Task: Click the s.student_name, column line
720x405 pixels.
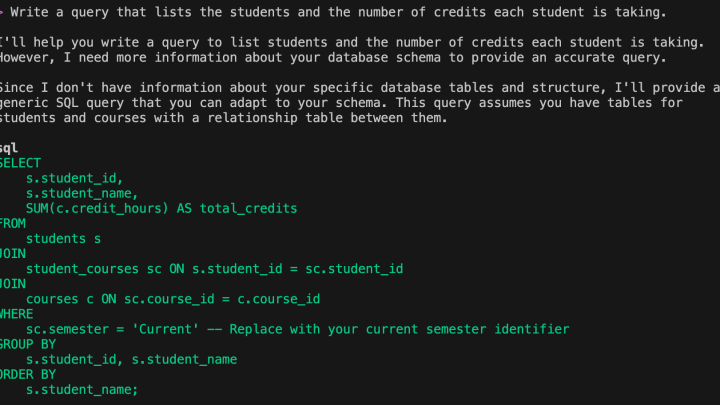Action: pyautogui.click(x=82, y=193)
